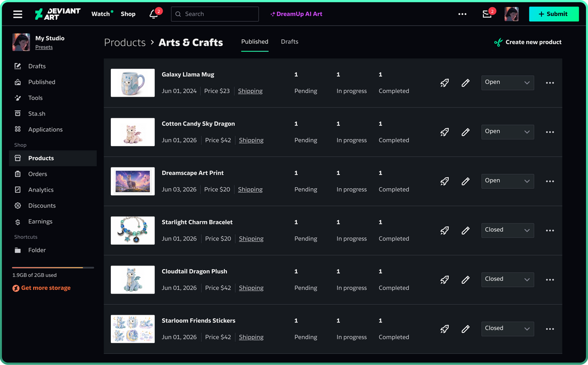Click Get more storage
The width and height of the screenshot is (588, 365).
41,288
